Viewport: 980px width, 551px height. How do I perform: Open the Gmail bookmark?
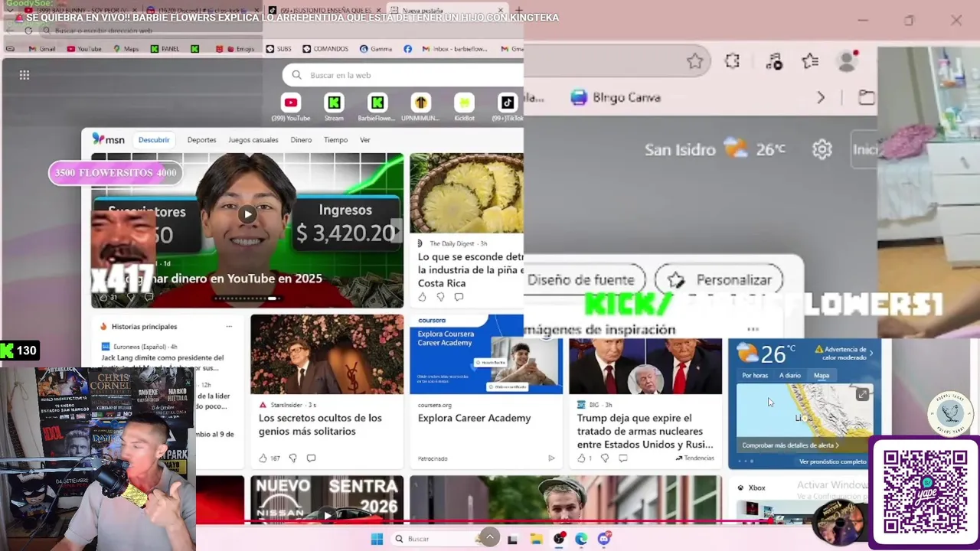click(42, 49)
